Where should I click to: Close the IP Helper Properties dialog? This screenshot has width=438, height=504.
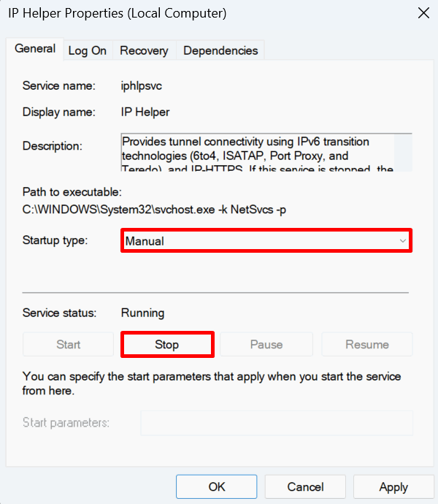[423, 13]
